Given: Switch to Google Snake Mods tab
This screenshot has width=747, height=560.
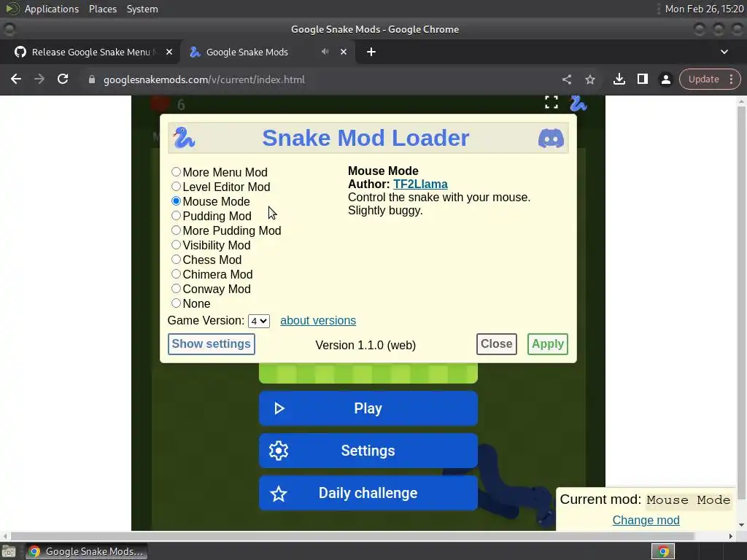Looking at the screenshot, I should click(267, 52).
